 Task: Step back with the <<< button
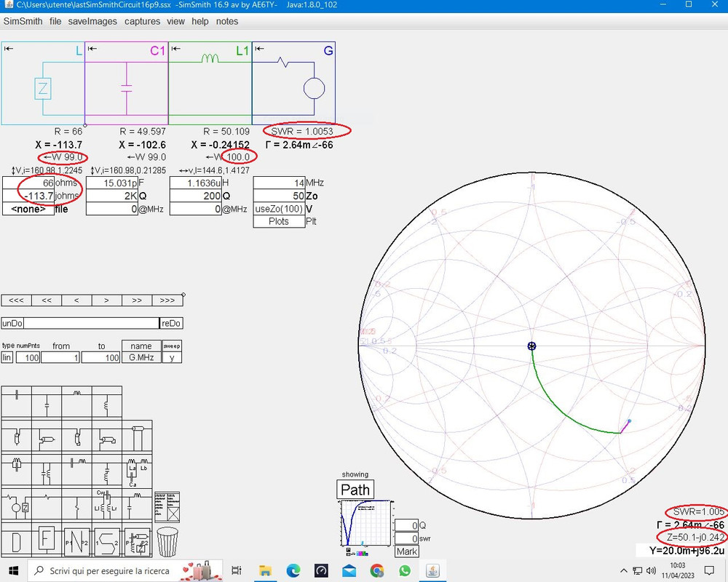pos(16,300)
